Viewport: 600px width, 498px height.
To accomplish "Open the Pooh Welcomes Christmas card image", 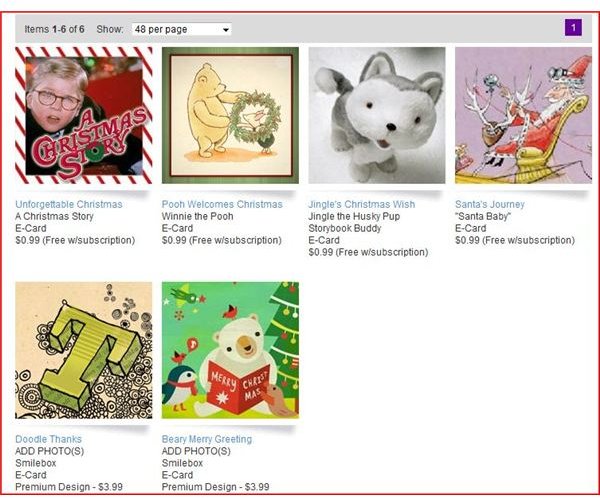I will point(230,115).
